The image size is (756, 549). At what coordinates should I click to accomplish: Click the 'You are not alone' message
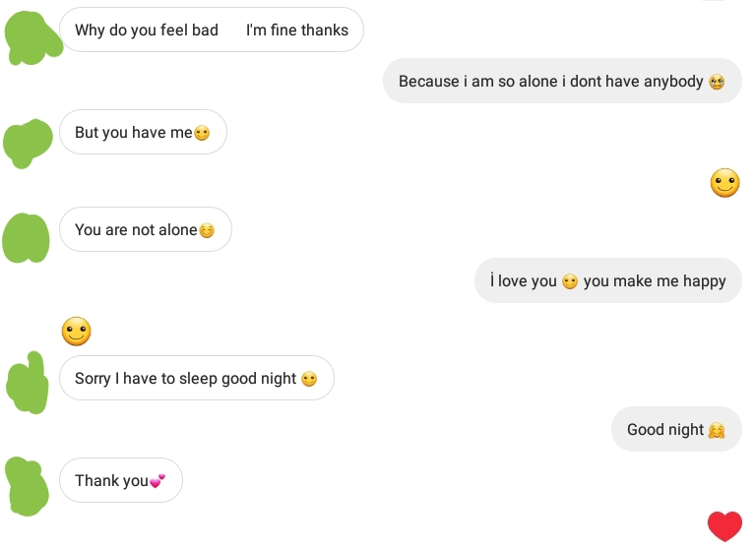[145, 229]
